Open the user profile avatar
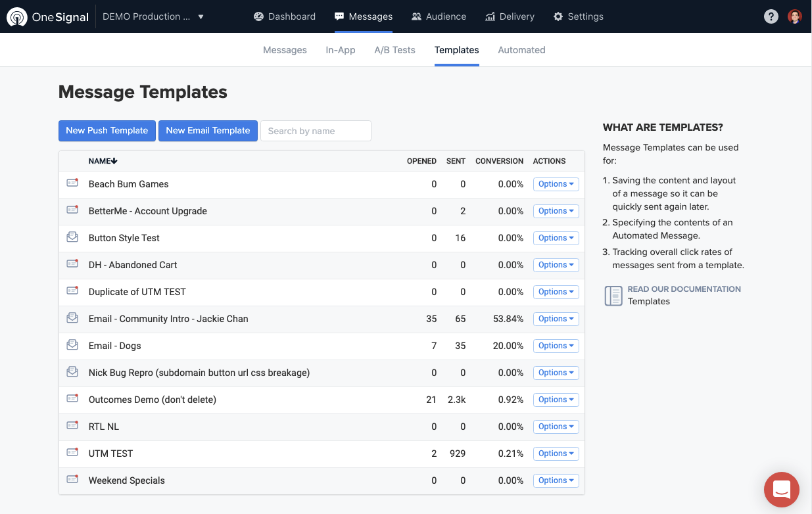Screen dimensions: 812x514 point(795,16)
